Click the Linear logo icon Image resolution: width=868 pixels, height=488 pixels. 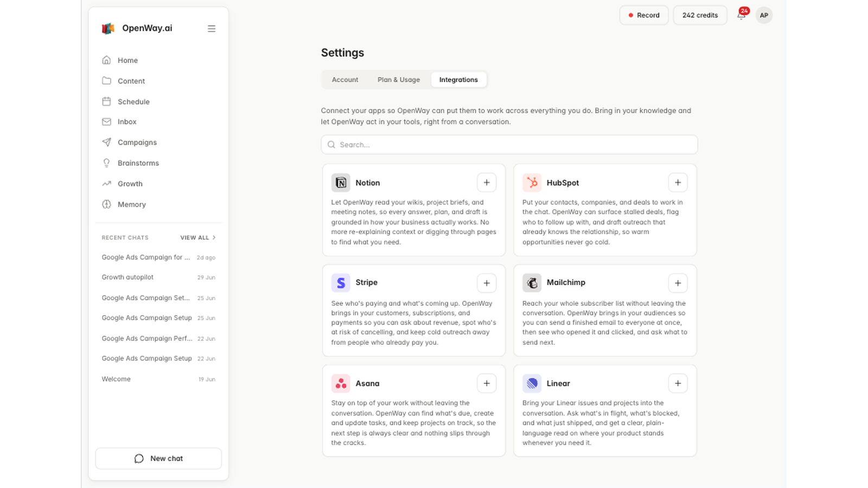click(532, 383)
